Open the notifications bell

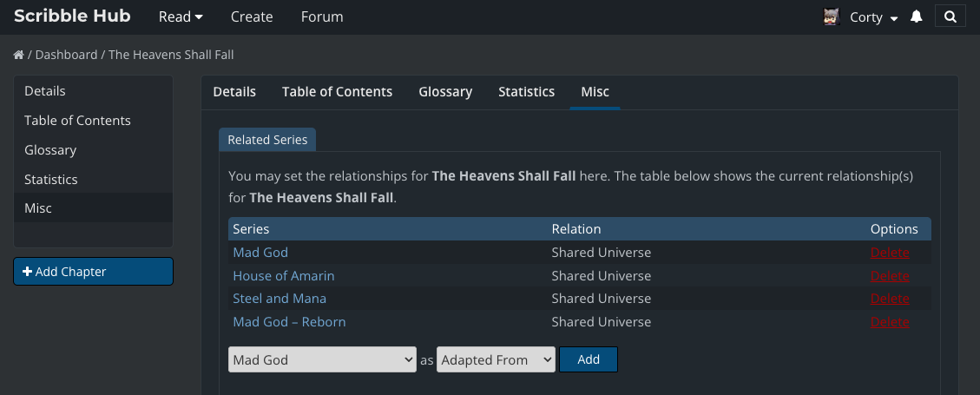[916, 16]
